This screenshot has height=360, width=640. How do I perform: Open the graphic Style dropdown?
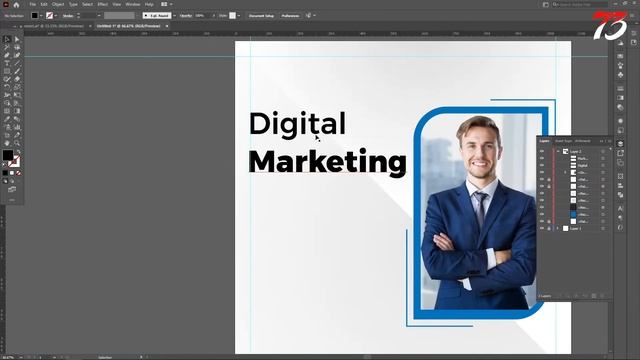pos(239,16)
